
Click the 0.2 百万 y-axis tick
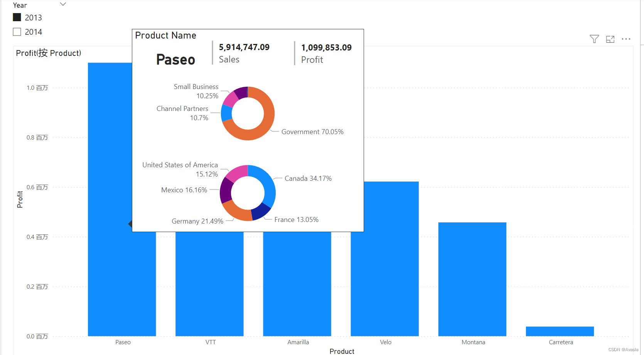click(37, 287)
